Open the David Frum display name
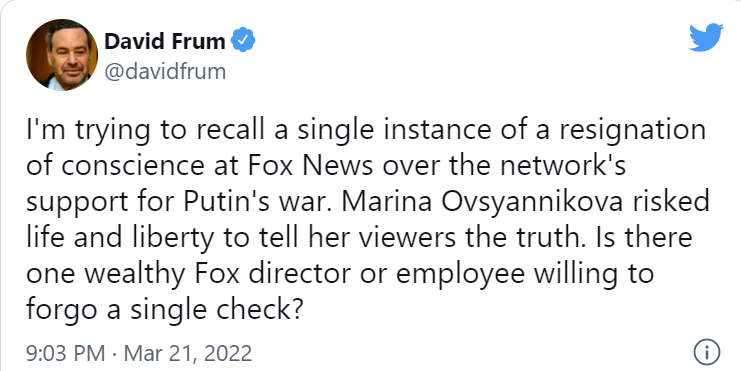 coord(164,41)
